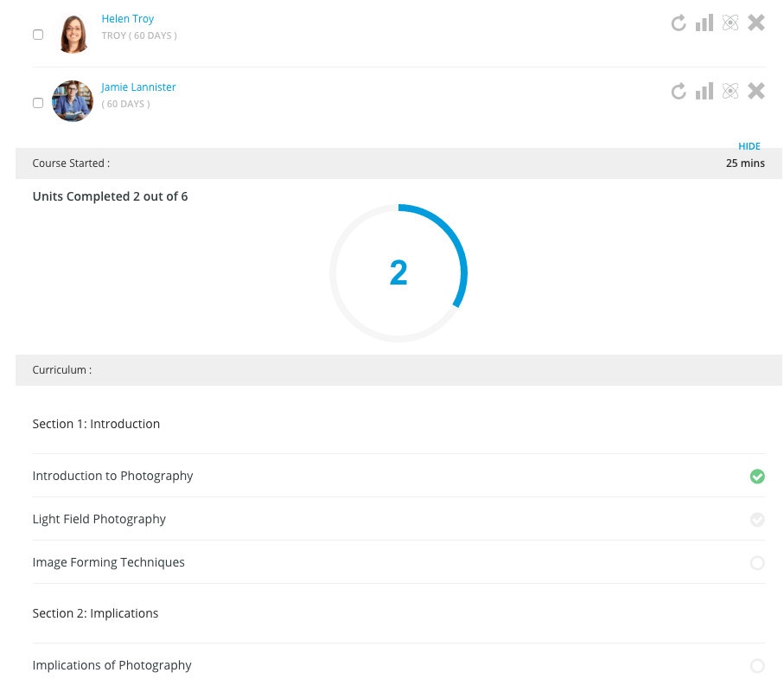Image resolution: width=784 pixels, height=679 pixels.
Task: Open course stats bar chart for Jamie Lannister
Action: (x=704, y=91)
